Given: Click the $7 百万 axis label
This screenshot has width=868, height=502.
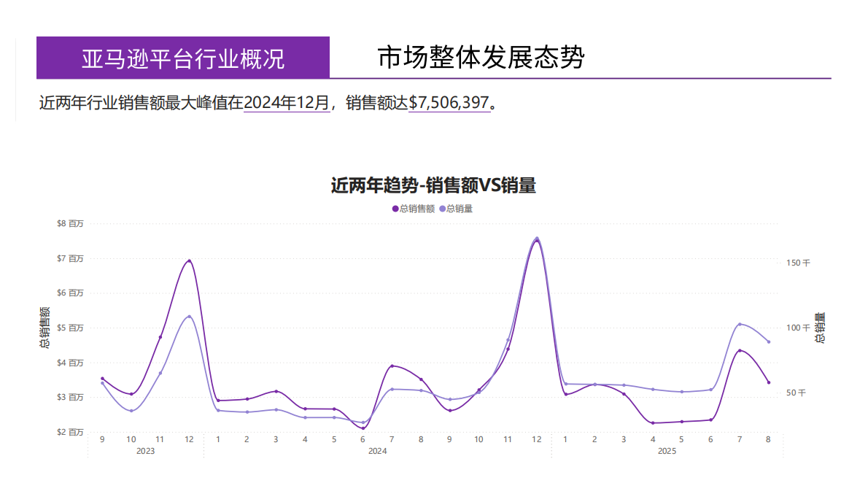Looking at the screenshot, I should (70, 258).
